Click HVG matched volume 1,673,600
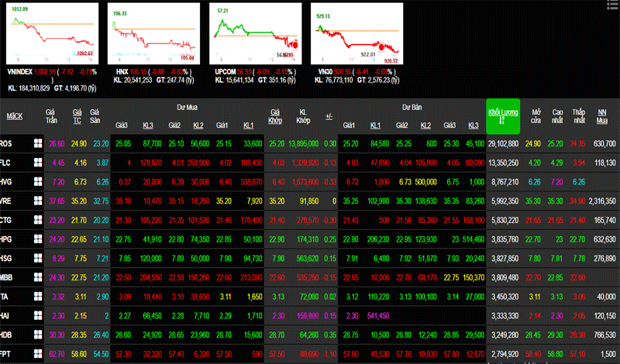 tap(305, 182)
